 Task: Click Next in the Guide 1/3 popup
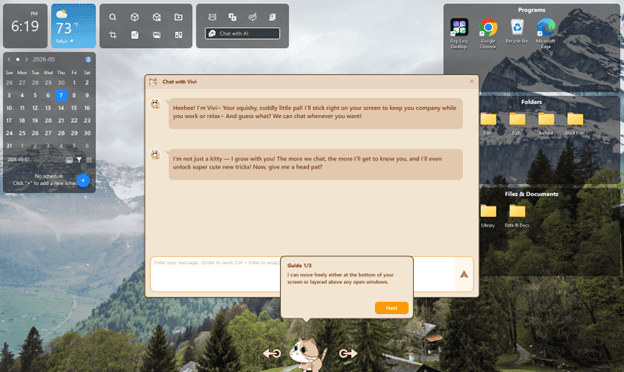[392, 308]
